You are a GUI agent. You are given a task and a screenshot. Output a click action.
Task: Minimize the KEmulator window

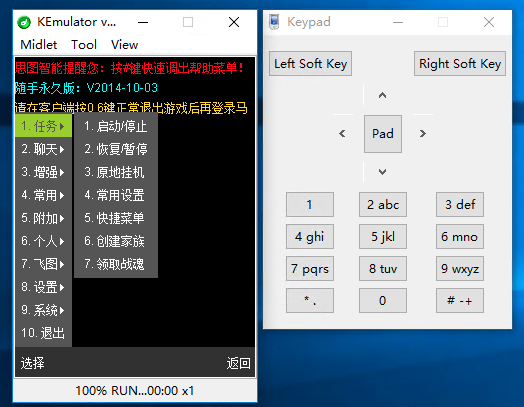point(143,22)
